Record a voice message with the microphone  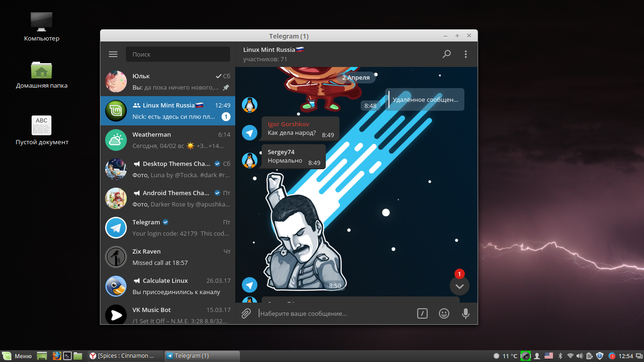point(466,313)
